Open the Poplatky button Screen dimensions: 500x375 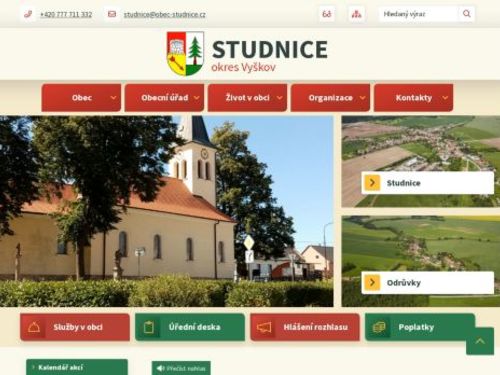point(420,327)
